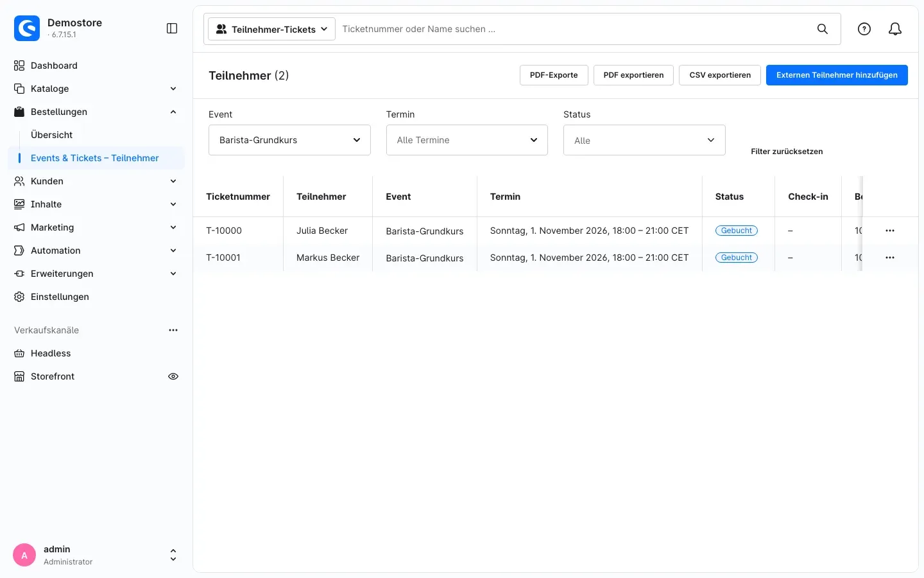Click CSV exportieren
The image size is (924, 578).
720,75
